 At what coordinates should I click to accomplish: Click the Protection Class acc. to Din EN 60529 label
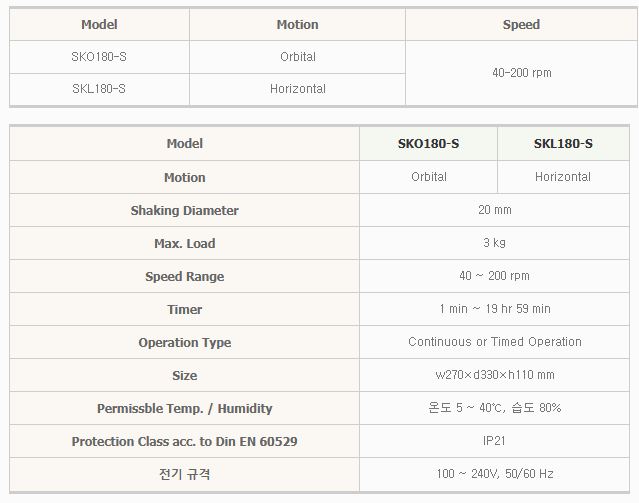coord(184,442)
